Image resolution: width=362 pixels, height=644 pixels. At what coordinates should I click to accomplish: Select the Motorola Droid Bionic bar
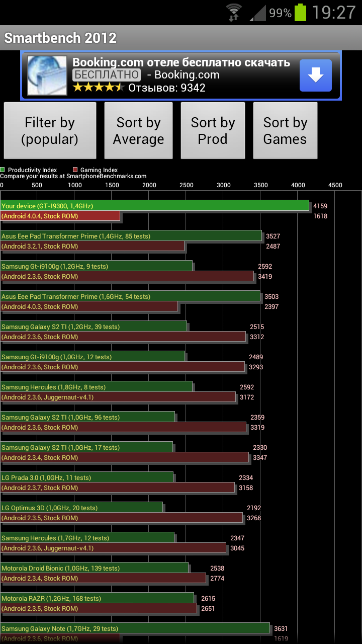[x=95, y=568]
